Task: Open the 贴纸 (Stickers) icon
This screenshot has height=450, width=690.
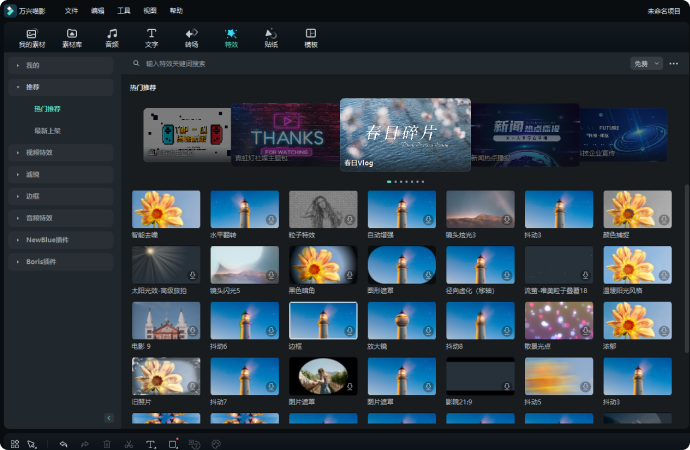Action: (x=271, y=33)
